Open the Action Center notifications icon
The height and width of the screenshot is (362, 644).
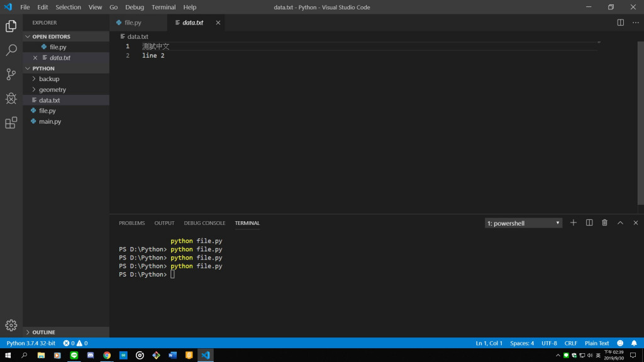633,356
